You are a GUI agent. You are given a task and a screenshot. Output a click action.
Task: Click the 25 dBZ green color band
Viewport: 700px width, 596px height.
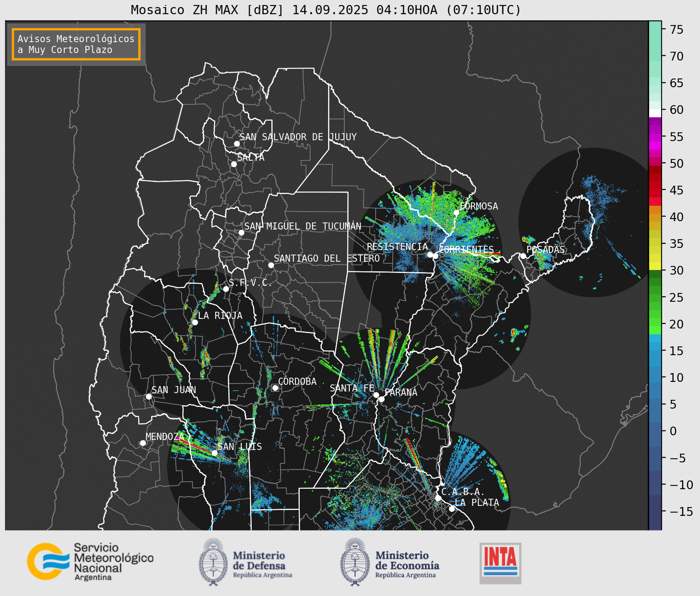(655, 298)
